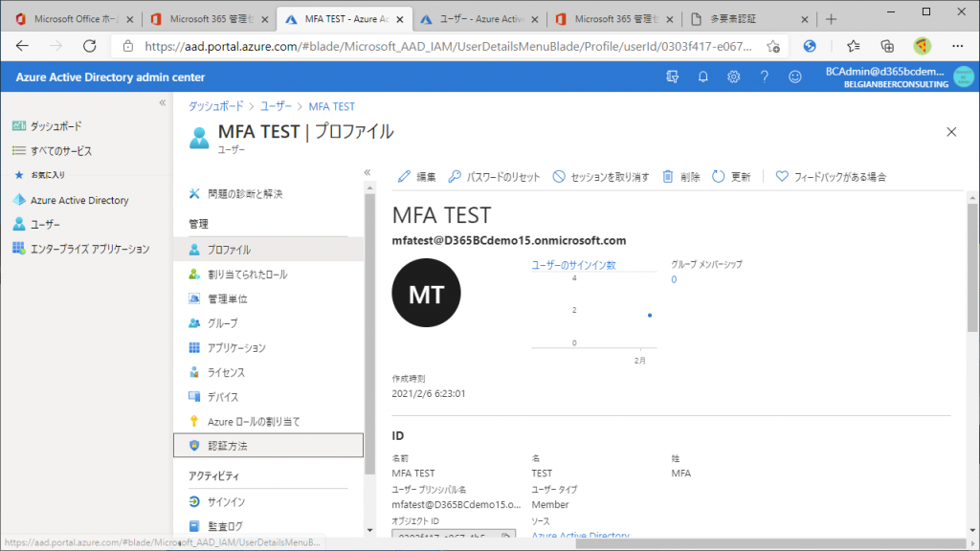Viewport: 980px width, 551px height.
Task: Send feedback via smiley icon
Action: coord(795,77)
